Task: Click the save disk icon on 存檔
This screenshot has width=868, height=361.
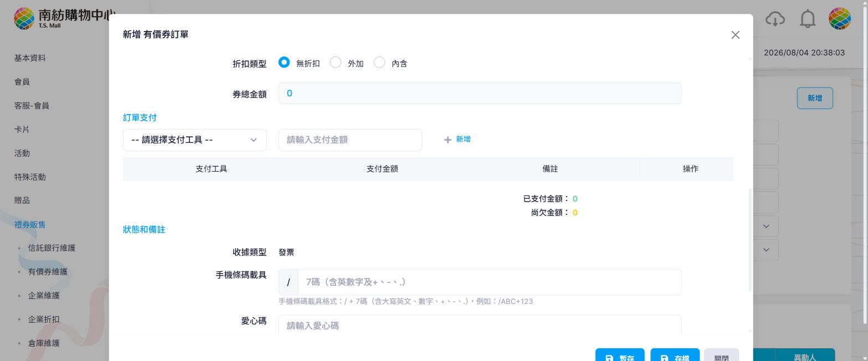Action: (x=664, y=358)
